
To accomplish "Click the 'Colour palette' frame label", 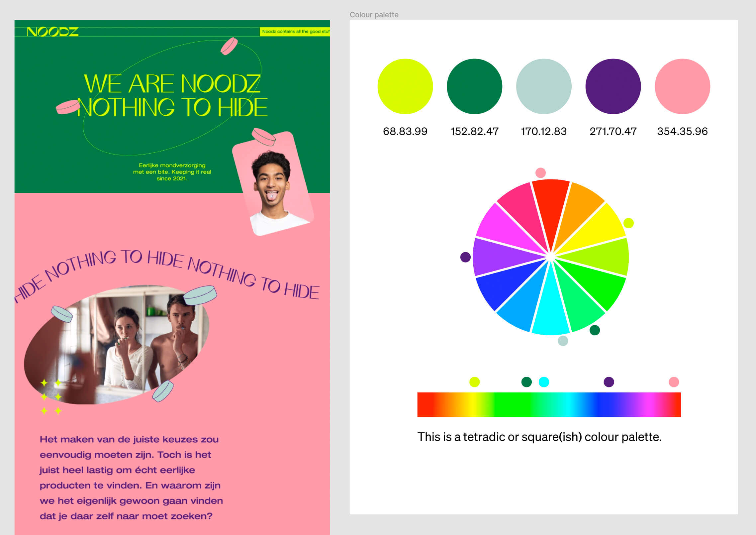I will 374,15.
